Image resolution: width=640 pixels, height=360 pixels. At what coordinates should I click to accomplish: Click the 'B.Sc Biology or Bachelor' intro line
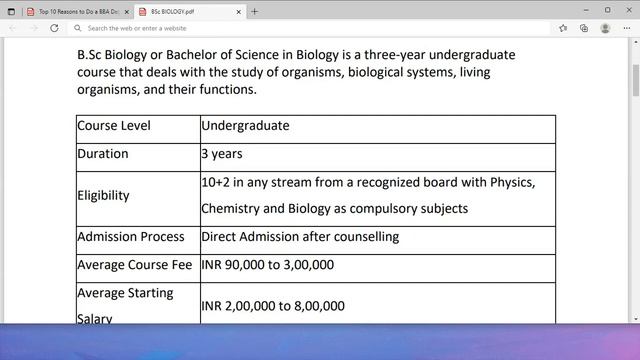tap(296, 55)
